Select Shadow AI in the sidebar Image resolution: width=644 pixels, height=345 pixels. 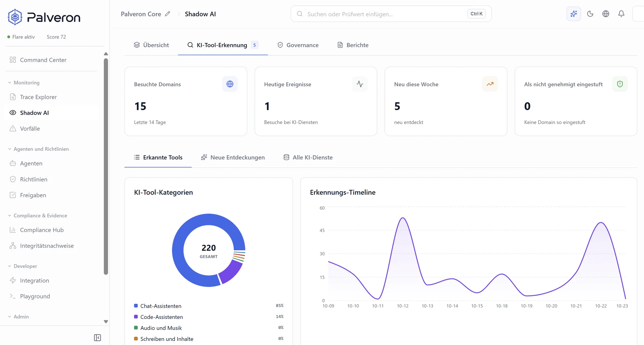coord(52,113)
